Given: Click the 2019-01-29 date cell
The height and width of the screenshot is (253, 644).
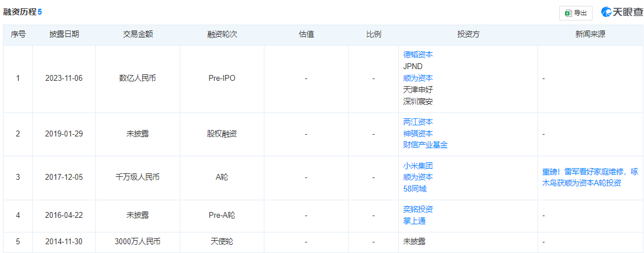Looking at the screenshot, I should [64, 134].
